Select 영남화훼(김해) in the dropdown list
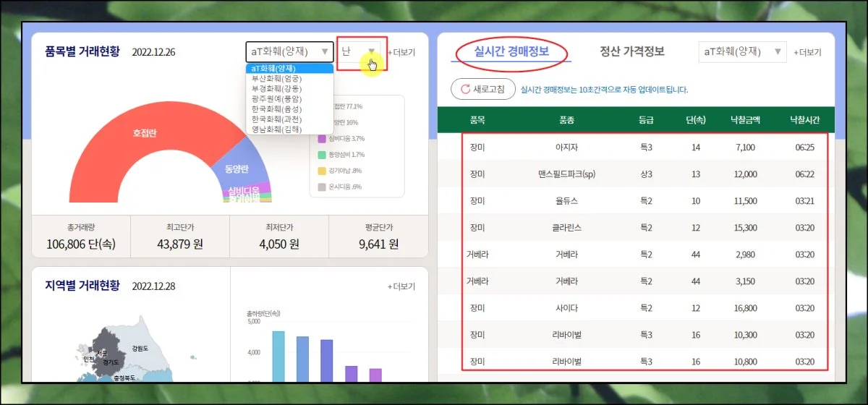 [277, 129]
